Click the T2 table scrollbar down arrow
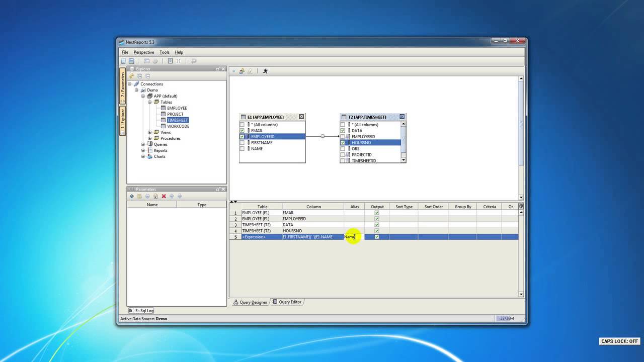The height and width of the screenshot is (362, 644). (x=404, y=160)
